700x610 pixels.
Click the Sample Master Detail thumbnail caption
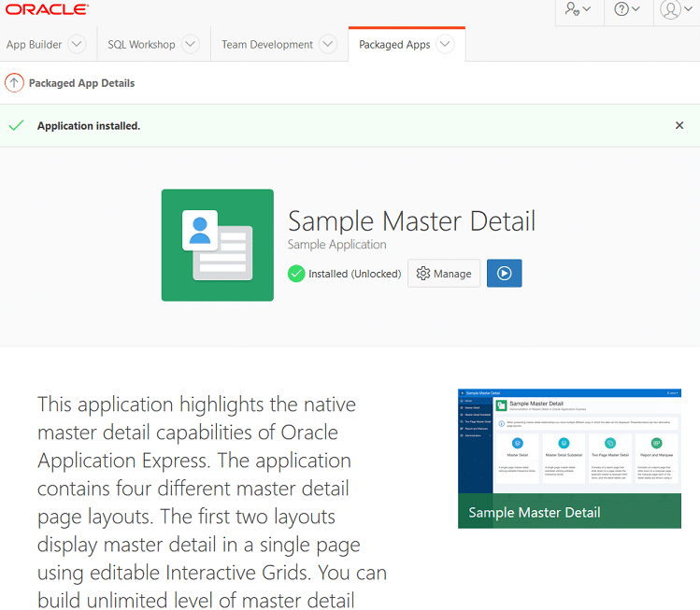click(534, 512)
